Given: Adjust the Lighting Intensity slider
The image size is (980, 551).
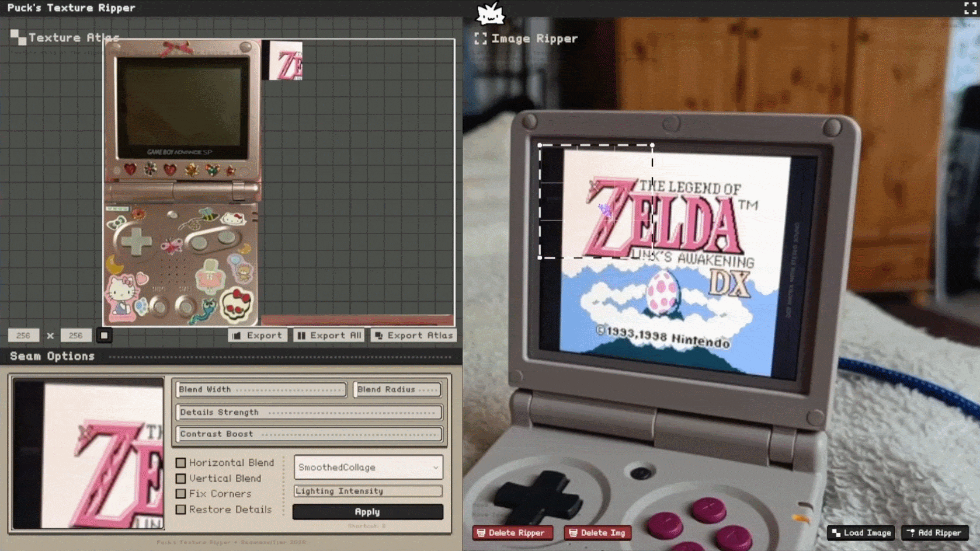Looking at the screenshot, I should pos(368,491).
